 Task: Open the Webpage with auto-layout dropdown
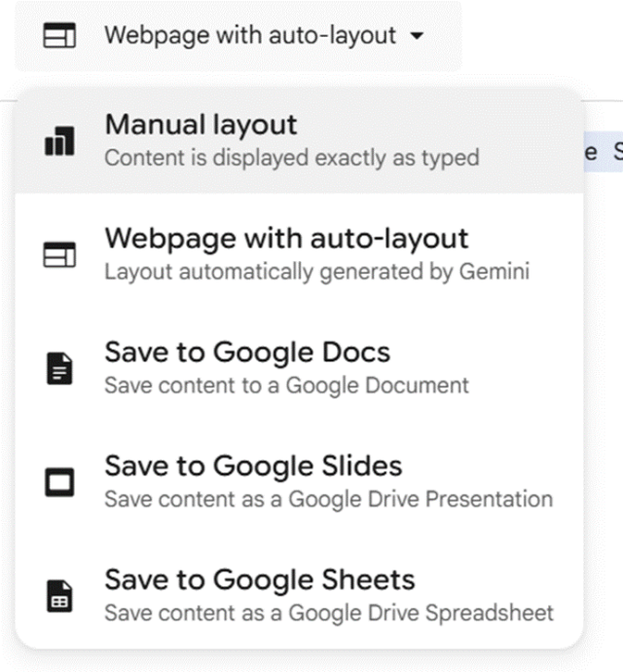point(238,36)
